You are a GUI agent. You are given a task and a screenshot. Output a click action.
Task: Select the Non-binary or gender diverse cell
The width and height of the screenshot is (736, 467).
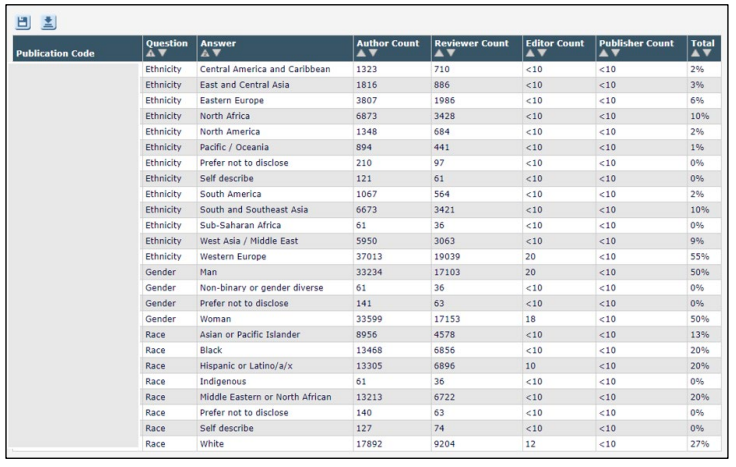click(261, 287)
